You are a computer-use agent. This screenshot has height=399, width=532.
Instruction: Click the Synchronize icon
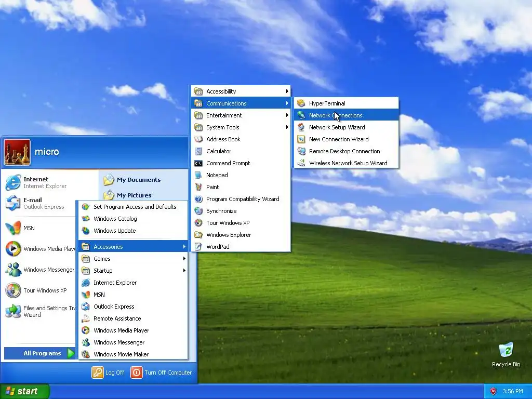[198, 211]
